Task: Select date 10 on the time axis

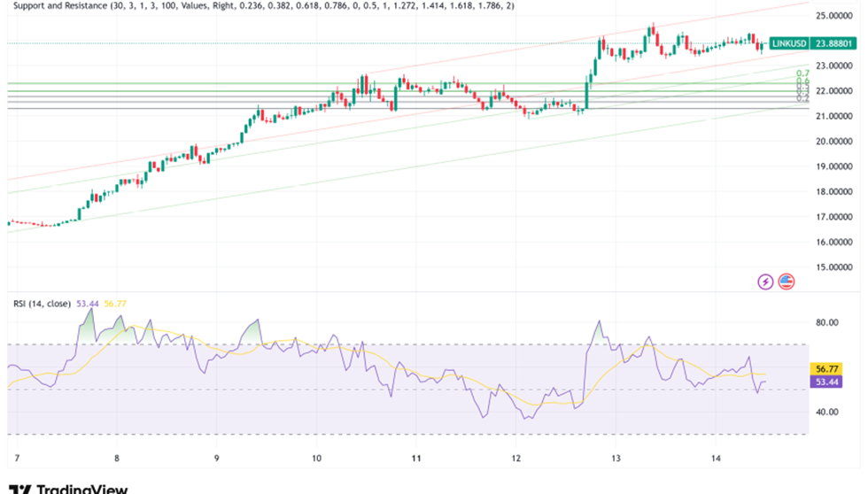Action: pyautogui.click(x=316, y=459)
